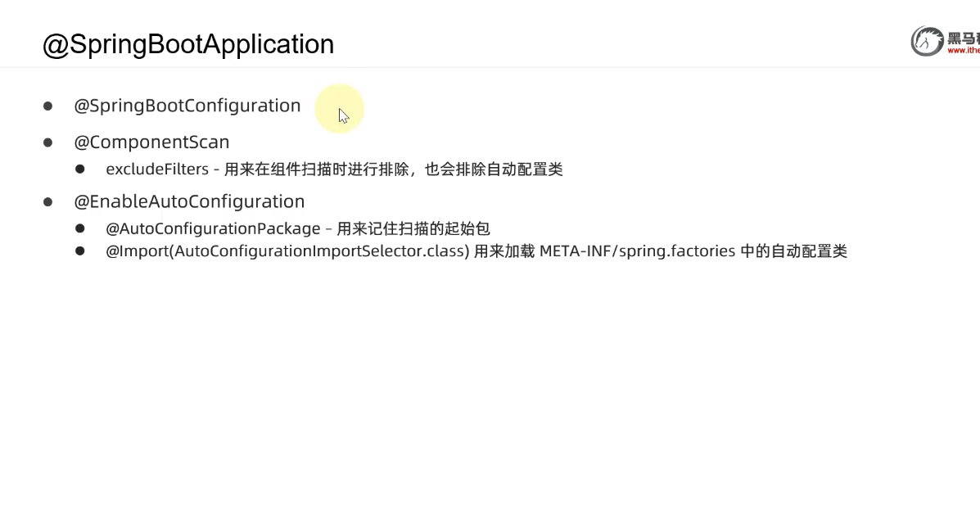Click the bullet dot before @Import line
This screenshot has height=515, width=980.
[80, 251]
